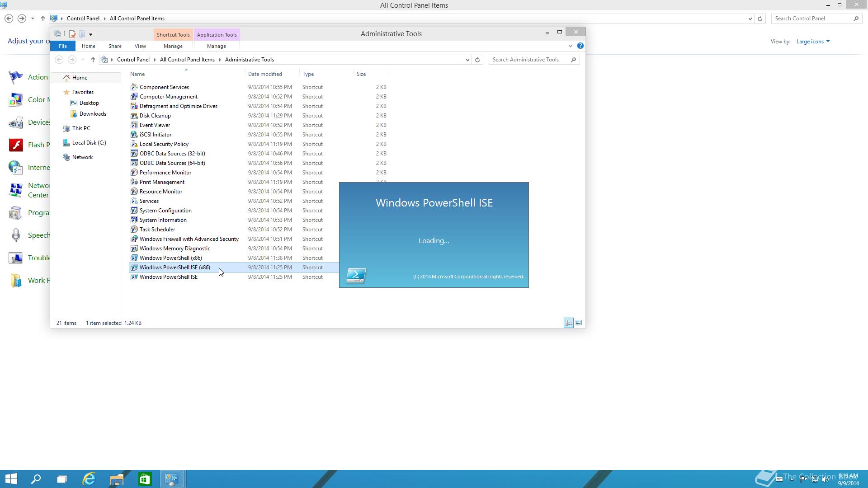Click the Control Panel taskbar icon
The height and width of the screenshot is (488, 868).
[172, 479]
